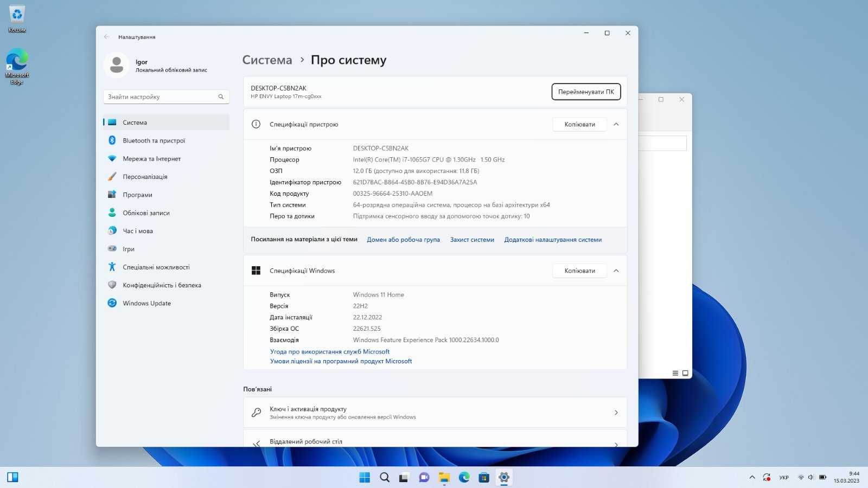
Task: Click the battery icon in system tray
Action: click(x=822, y=477)
